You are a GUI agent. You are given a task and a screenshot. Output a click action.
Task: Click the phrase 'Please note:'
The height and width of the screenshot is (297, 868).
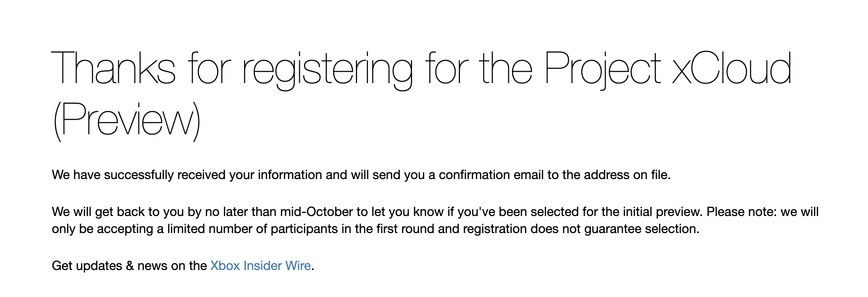coord(742,212)
